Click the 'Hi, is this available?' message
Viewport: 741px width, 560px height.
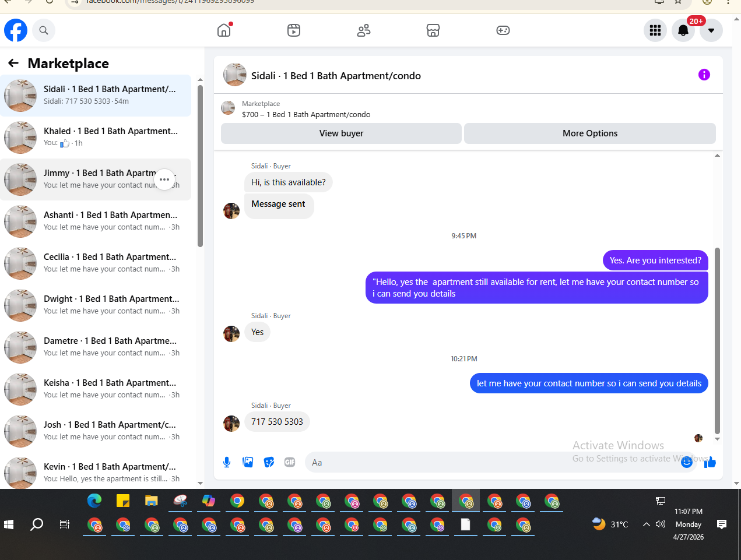(x=289, y=182)
